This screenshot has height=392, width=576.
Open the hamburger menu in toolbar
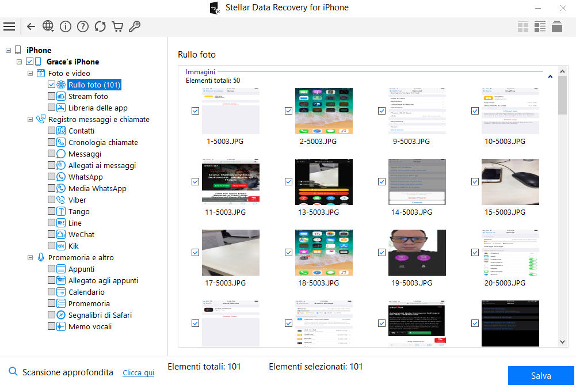[9, 26]
